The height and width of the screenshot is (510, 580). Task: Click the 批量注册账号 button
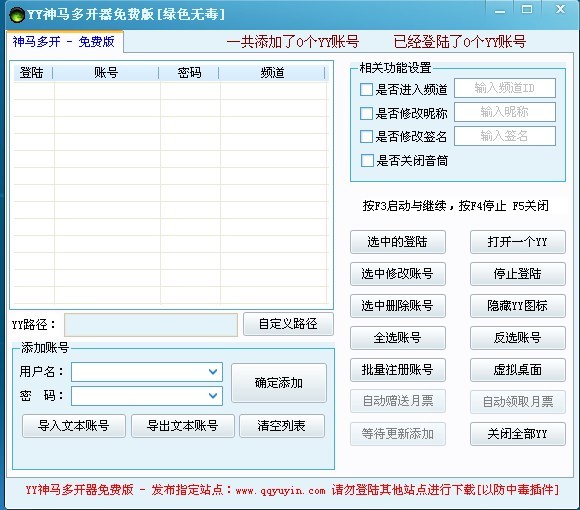pyautogui.click(x=398, y=369)
